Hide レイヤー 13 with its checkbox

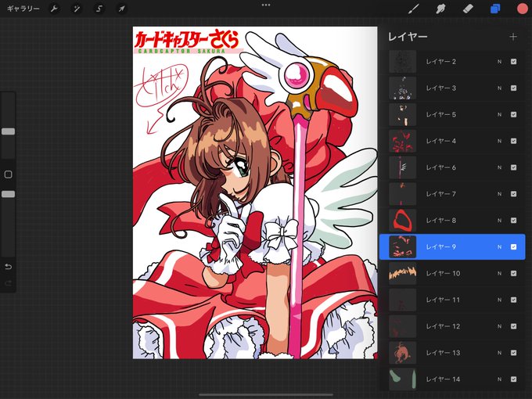(514, 353)
